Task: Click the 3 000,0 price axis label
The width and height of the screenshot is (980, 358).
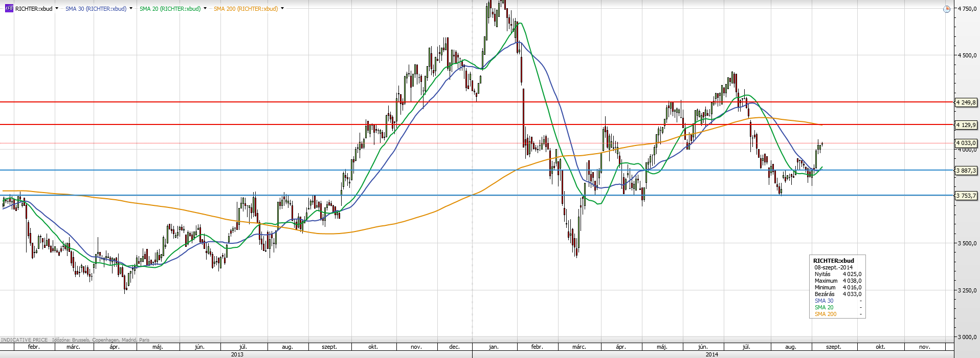Action: pyautogui.click(x=967, y=337)
